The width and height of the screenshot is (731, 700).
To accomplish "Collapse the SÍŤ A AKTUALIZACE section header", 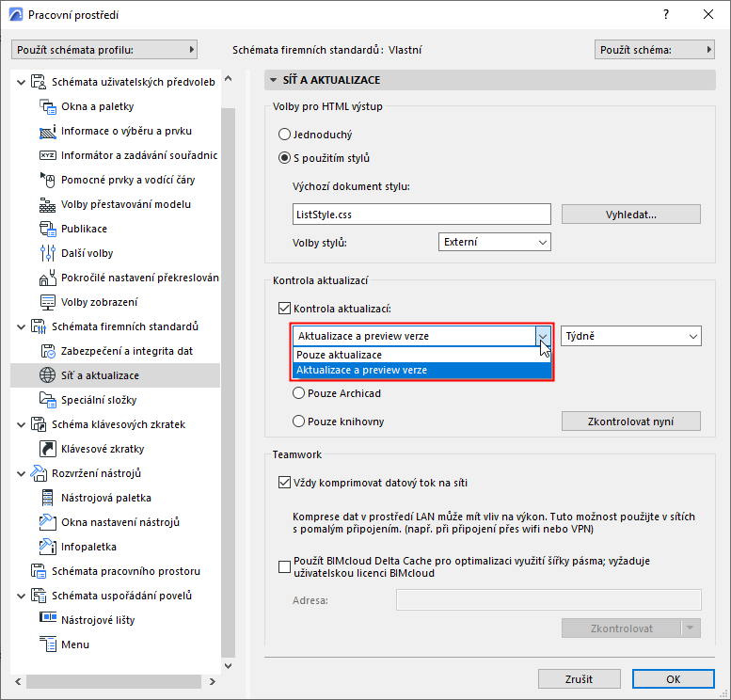I will tap(489, 80).
